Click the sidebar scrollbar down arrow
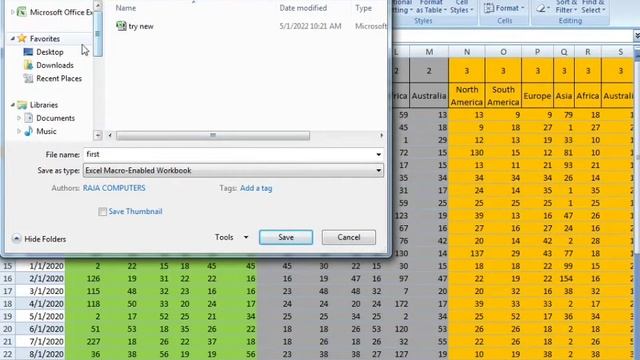 tap(98, 135)
